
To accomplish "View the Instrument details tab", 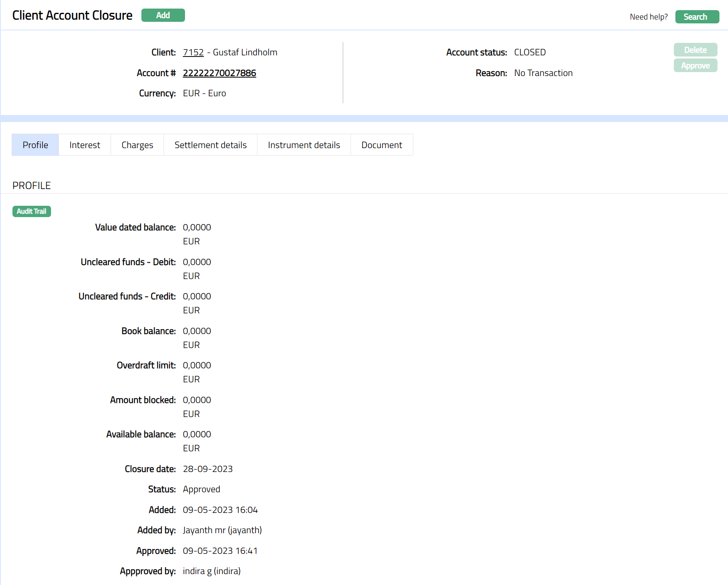I will (x=304, y=145).
